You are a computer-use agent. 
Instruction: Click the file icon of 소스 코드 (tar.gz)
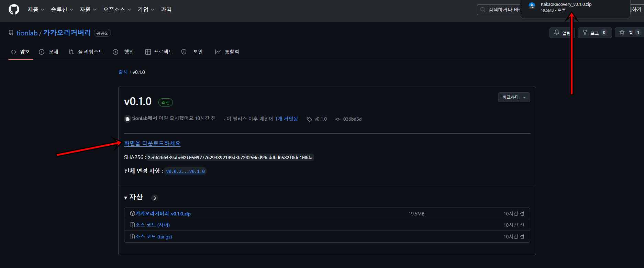132,236
